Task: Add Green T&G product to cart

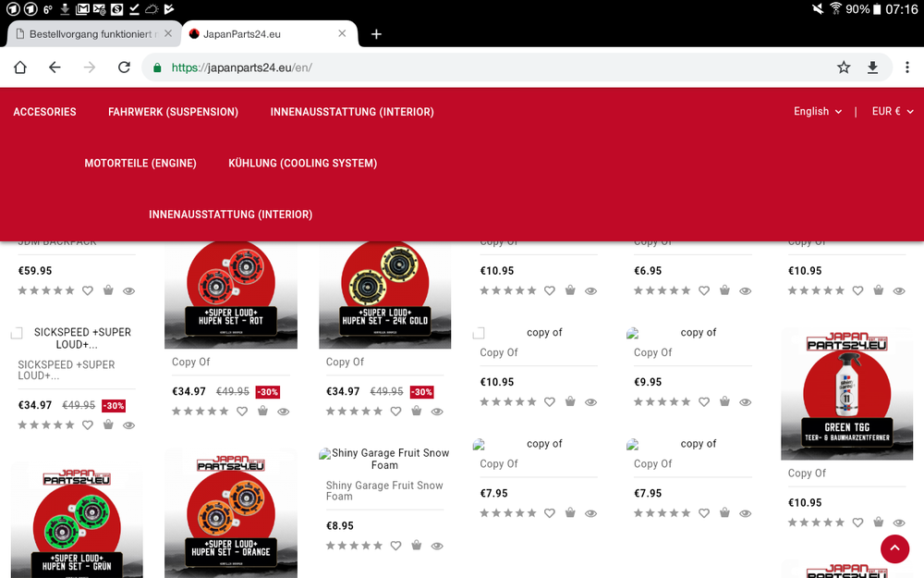Action: [x=879, y=522]
